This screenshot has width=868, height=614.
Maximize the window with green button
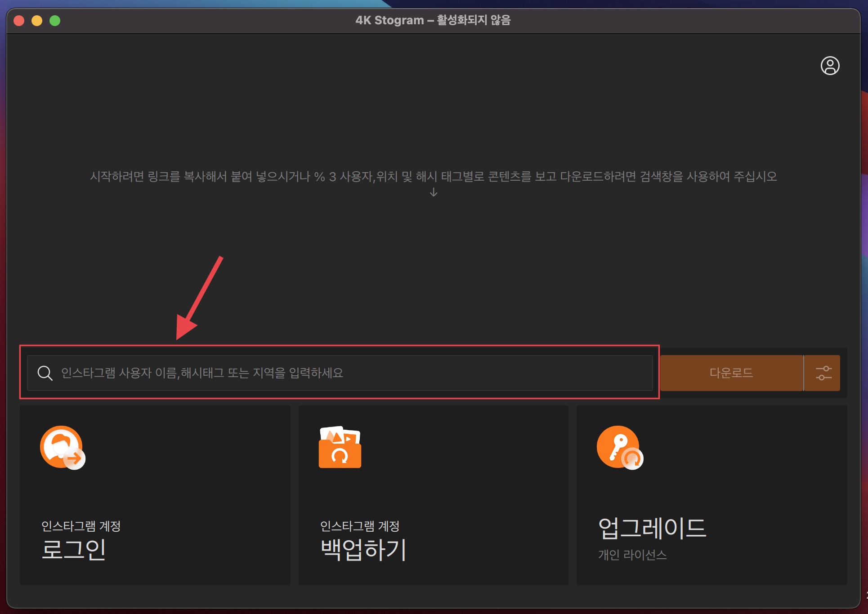[x=55, y=21]
